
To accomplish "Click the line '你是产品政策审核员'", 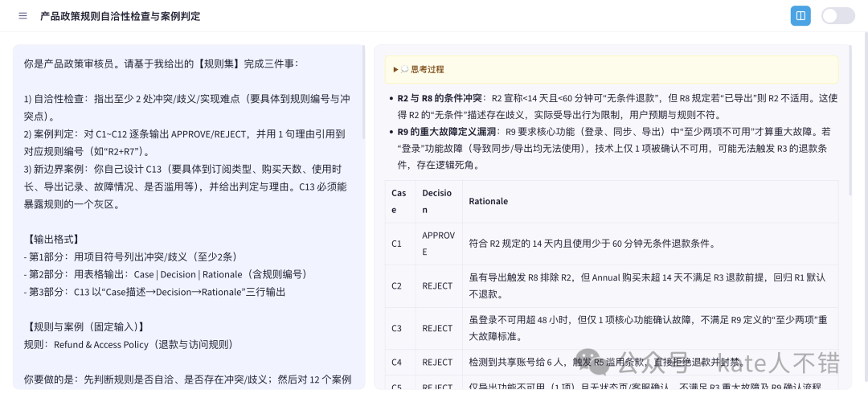I will tap(161, 64).
